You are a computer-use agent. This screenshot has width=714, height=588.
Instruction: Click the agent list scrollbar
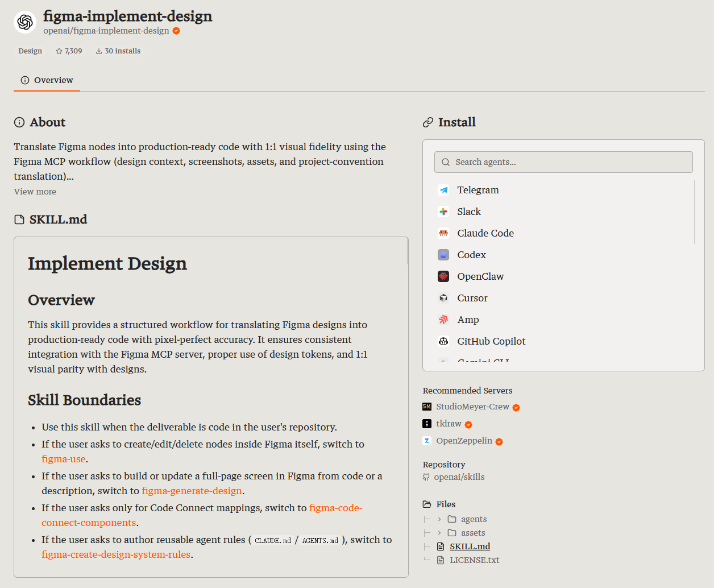coord(695,212)
